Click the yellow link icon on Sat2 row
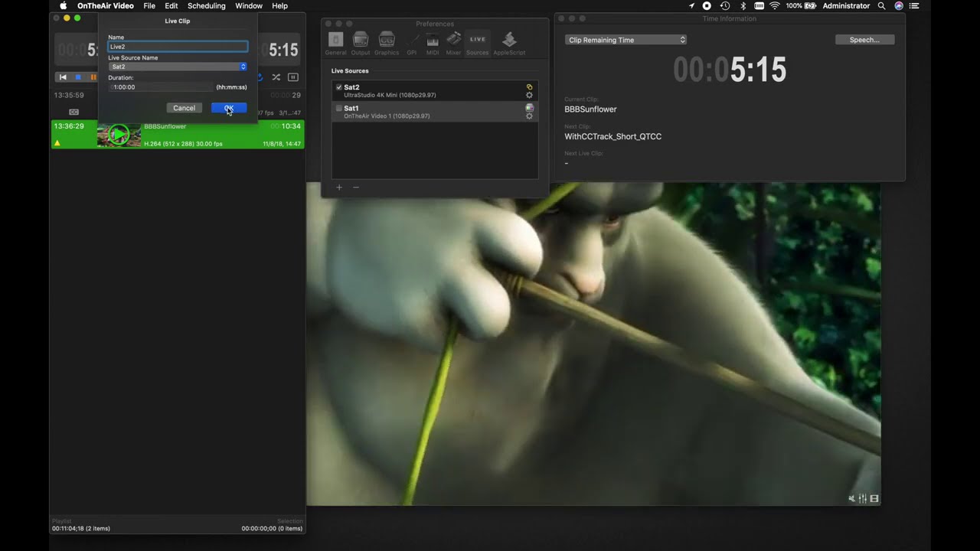 coord(529,86)
